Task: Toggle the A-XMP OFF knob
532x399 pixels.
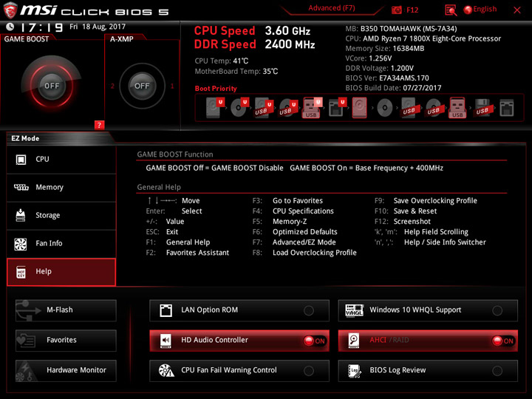Action: click(142, 86)
